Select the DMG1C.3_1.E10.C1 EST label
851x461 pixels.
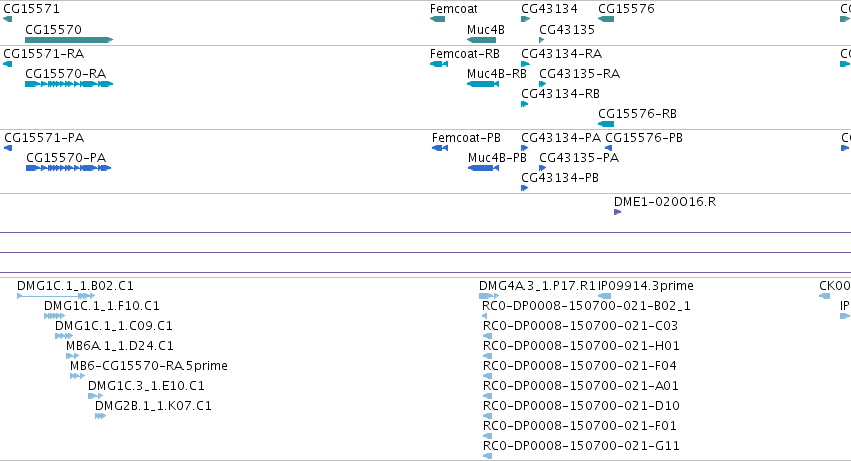coord(147,386)
